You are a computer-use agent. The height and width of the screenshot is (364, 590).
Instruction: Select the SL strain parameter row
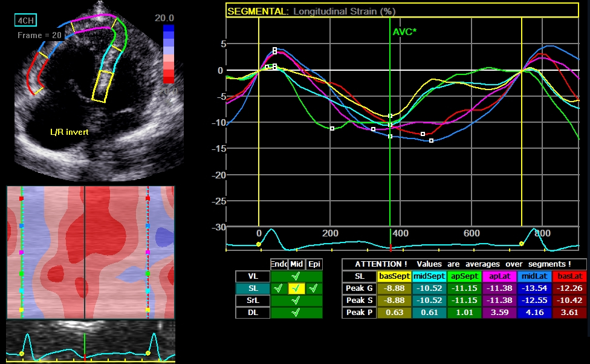[x=252, y=289]
